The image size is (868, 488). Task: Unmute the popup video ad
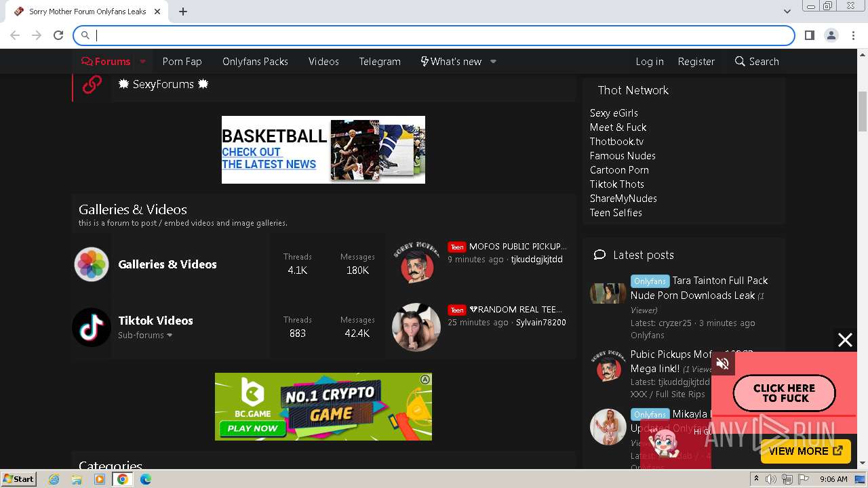(x=723, y=364)
